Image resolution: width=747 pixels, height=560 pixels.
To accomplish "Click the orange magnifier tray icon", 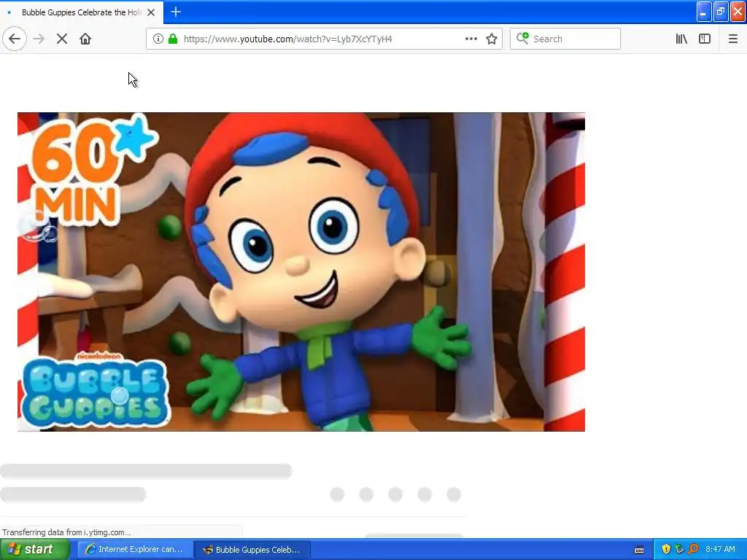I will (693, 550).
